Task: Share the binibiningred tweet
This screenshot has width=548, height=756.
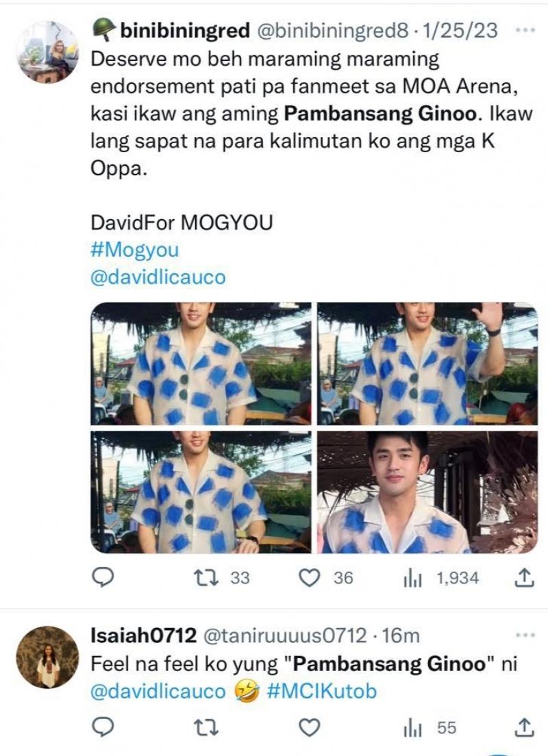Action: point(523,579)
